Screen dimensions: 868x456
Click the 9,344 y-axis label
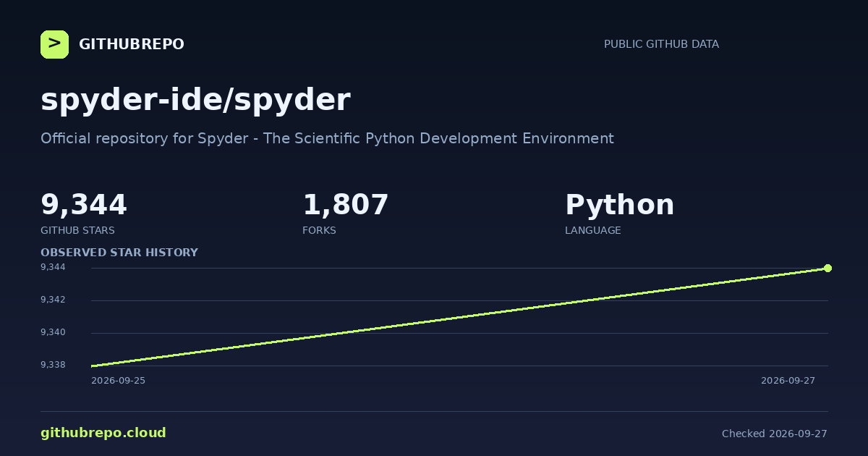click(53, 267)
